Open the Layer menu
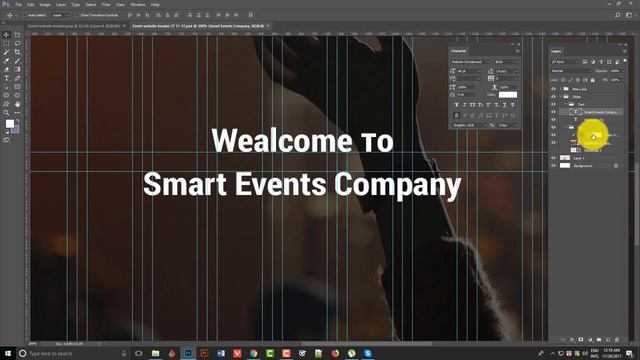Screen dimensions: 640x360 click(61, 4)
